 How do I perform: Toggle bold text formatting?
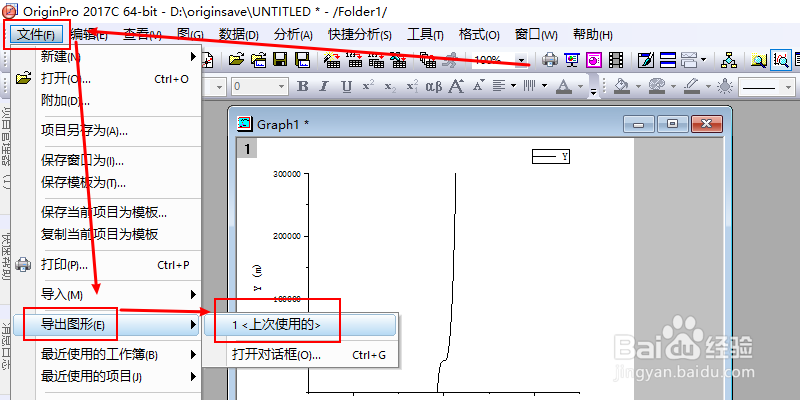click(x=303, y=86)
